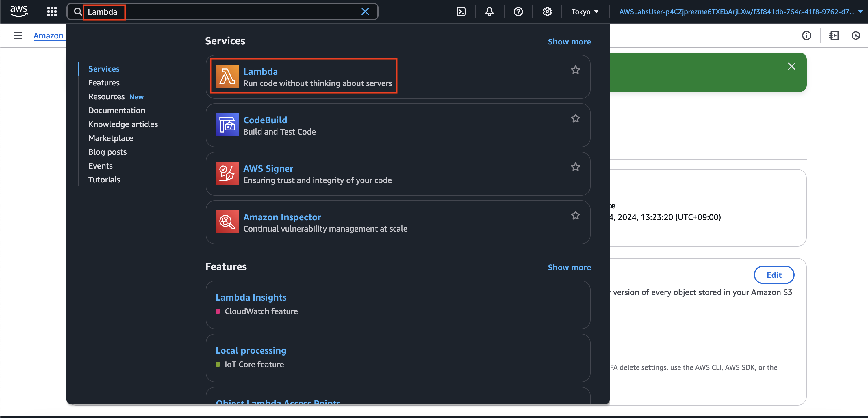
Task: Click the Lambda service icon
Action: (x=227, y=76)
